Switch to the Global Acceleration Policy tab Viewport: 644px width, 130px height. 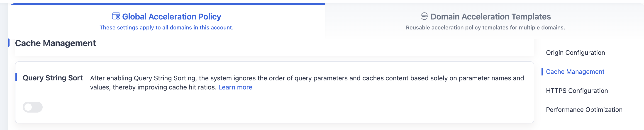tap(166, 21)
